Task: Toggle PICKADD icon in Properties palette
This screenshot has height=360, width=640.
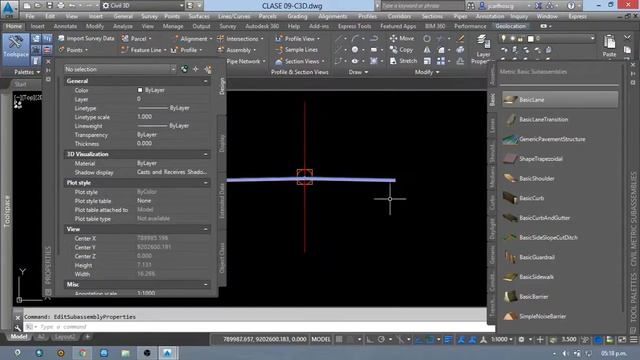Action: tap(184, 69)
